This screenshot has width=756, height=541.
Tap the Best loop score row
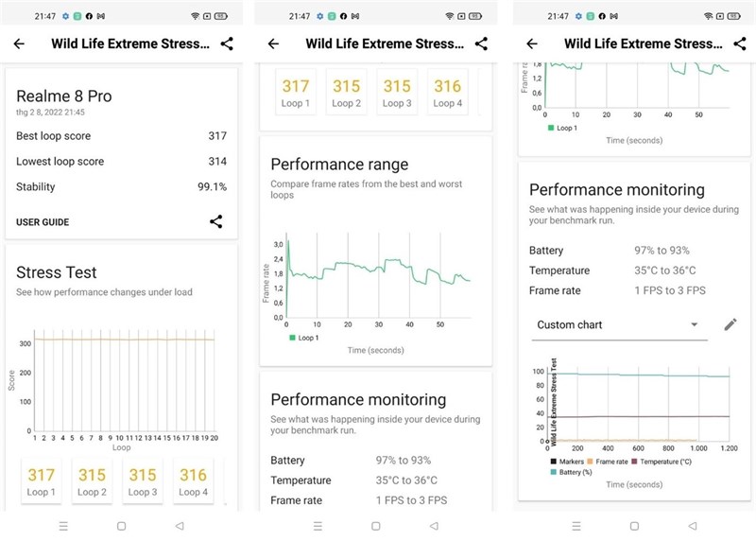[x=122, y=136]
